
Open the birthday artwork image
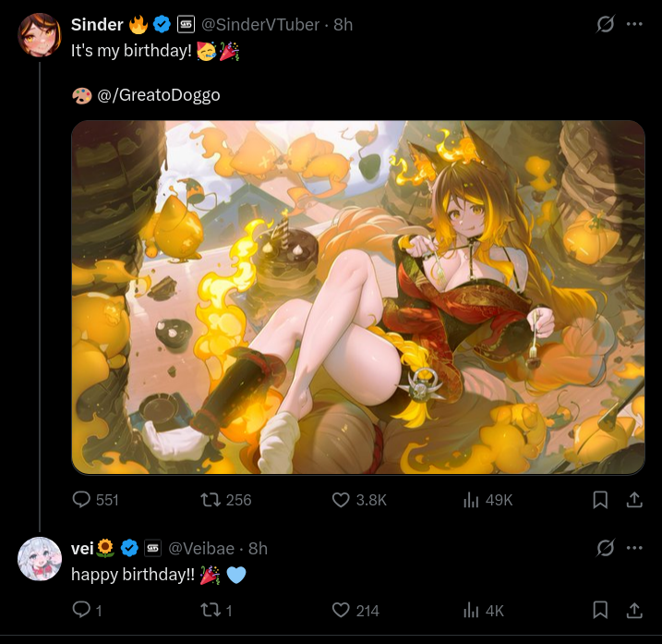(x=358, y=298)
